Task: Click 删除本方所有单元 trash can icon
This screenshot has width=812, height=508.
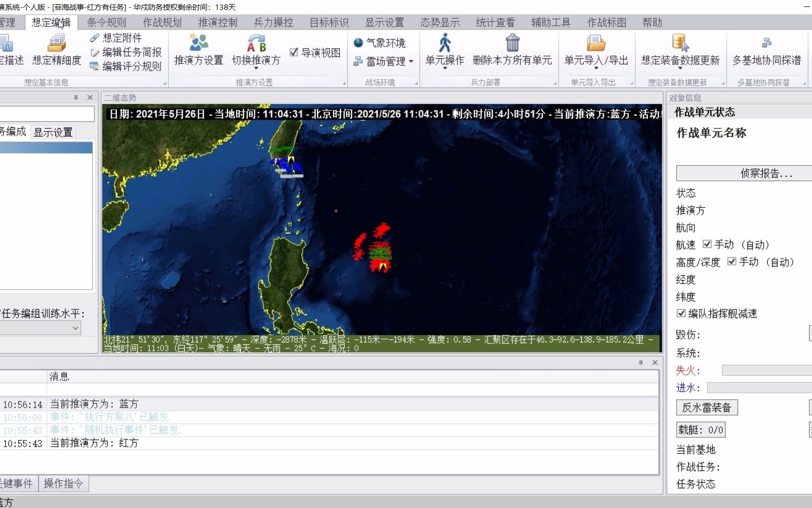Action: pyautogui.click(x=513, y=43)
